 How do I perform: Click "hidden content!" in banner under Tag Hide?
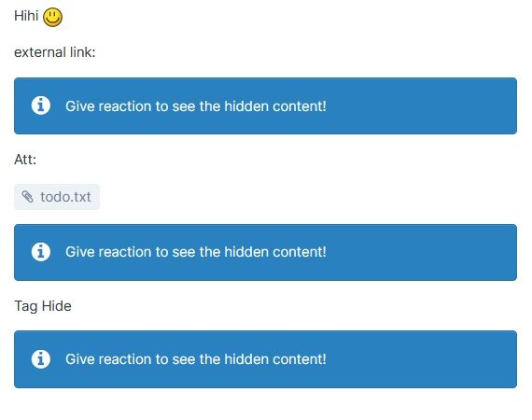tap(275, 359)
